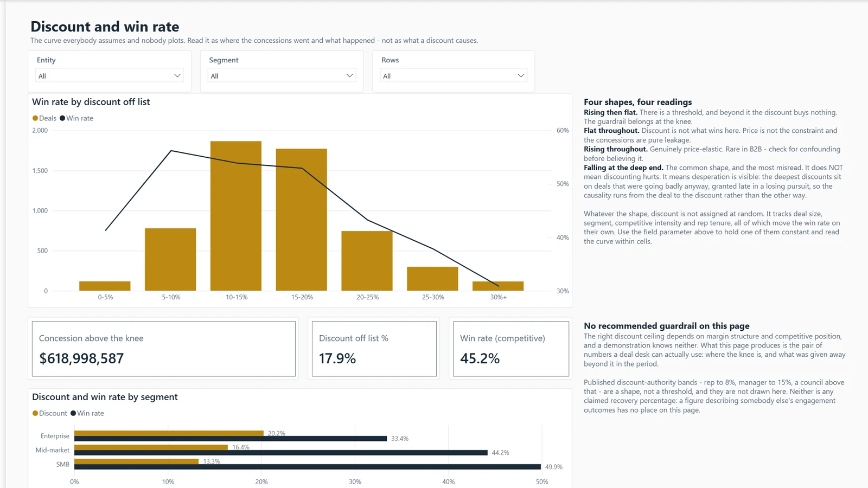Click the Win rate legend marker in top chart
Screen dimensions: 868x488
click(x=62, y=118)
